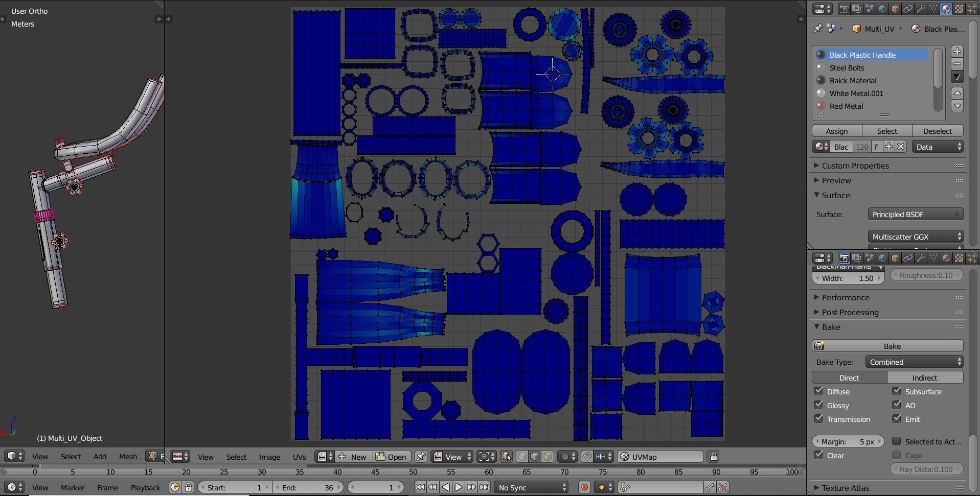Add a new material slot
Image resolution: width=980 pixels, height=496 pixels.
pos(958,51)
